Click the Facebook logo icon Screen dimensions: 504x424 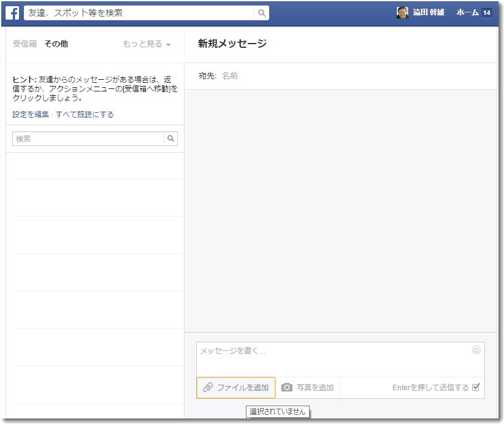[12, 13]
